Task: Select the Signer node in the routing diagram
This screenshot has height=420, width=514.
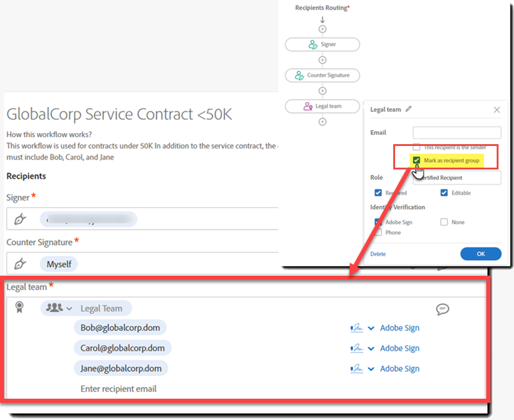Action: pos(323,45)
